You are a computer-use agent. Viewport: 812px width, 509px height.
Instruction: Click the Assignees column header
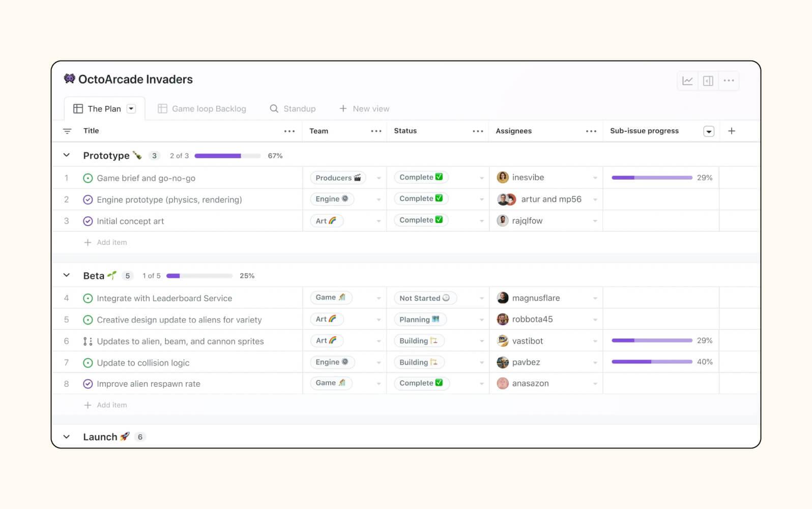pos(514,131)
